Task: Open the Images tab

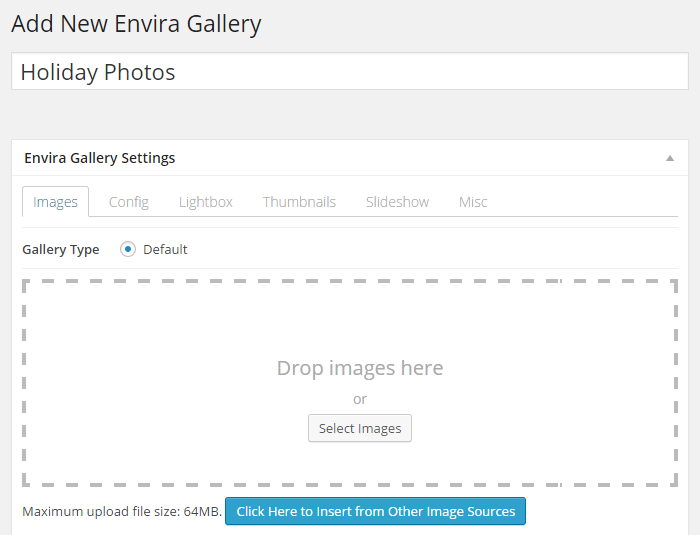Action: coord(55,202)
